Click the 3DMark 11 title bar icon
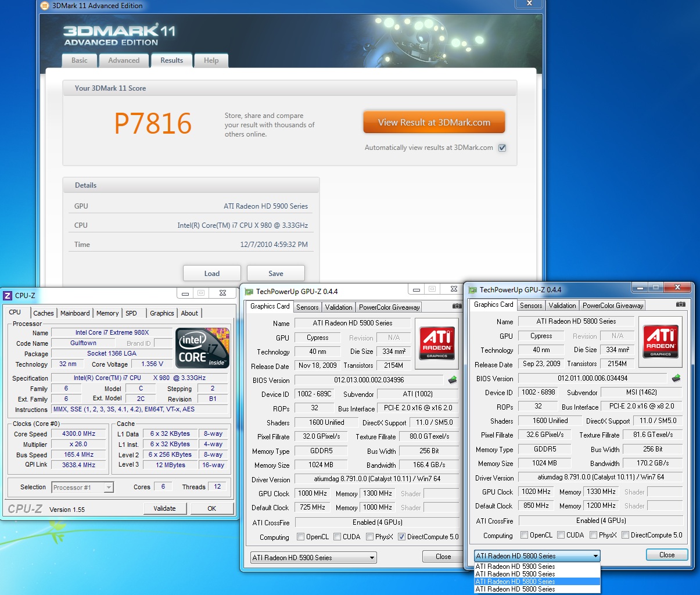The height and width of the screenshot is (595, 700). click(x=45, y=6)
